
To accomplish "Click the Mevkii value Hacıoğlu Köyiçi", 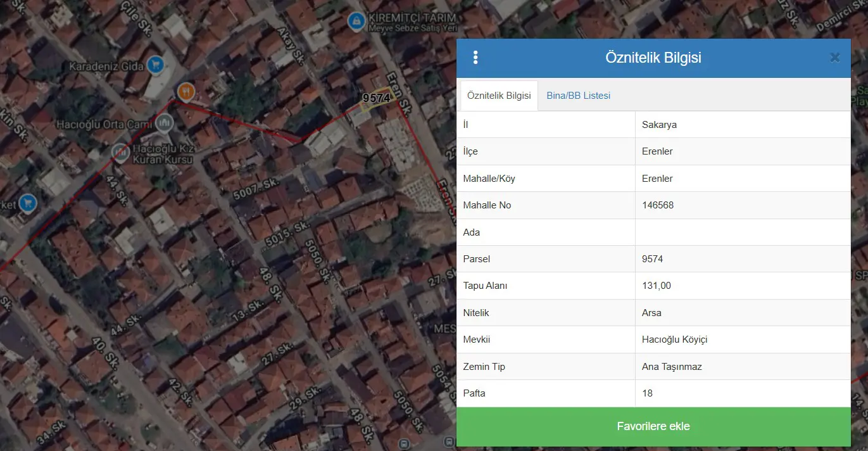I will coord(675,340).
